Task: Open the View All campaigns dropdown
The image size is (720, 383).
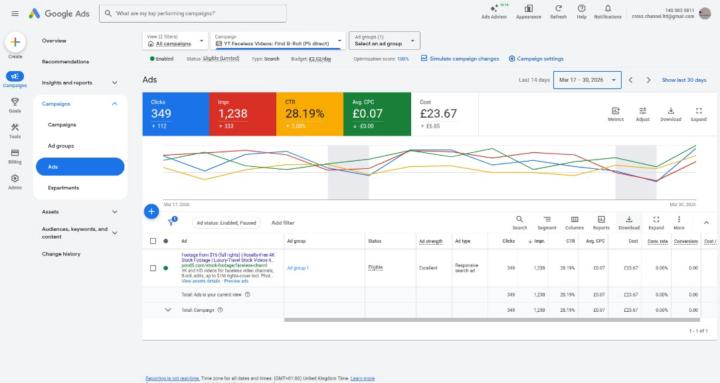Action: 175,40
